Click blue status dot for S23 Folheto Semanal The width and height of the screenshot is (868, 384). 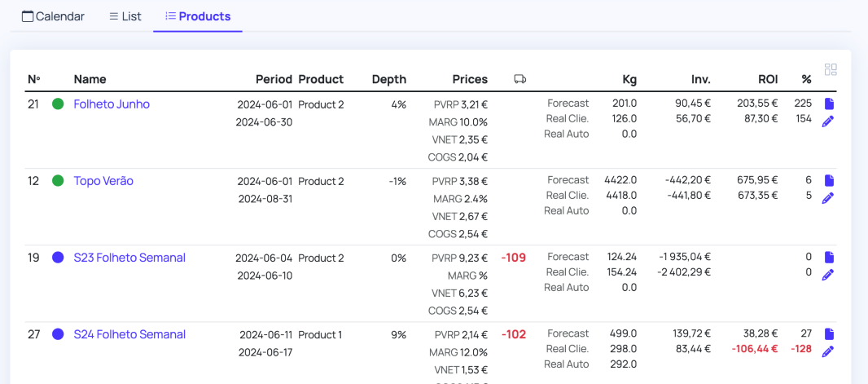click(58, 258)
